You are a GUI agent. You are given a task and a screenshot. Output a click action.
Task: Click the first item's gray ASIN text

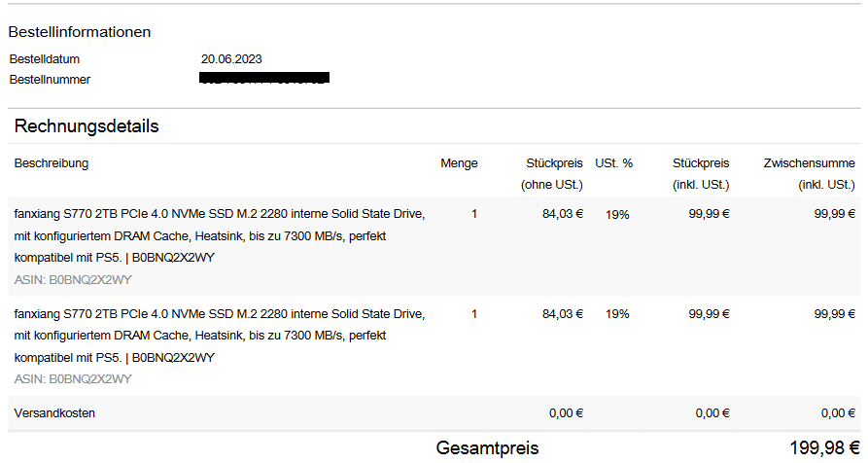coord(73,280)
